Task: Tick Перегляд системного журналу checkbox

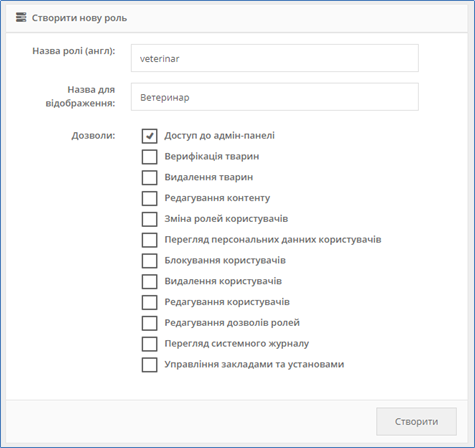Action: point(149,344)
